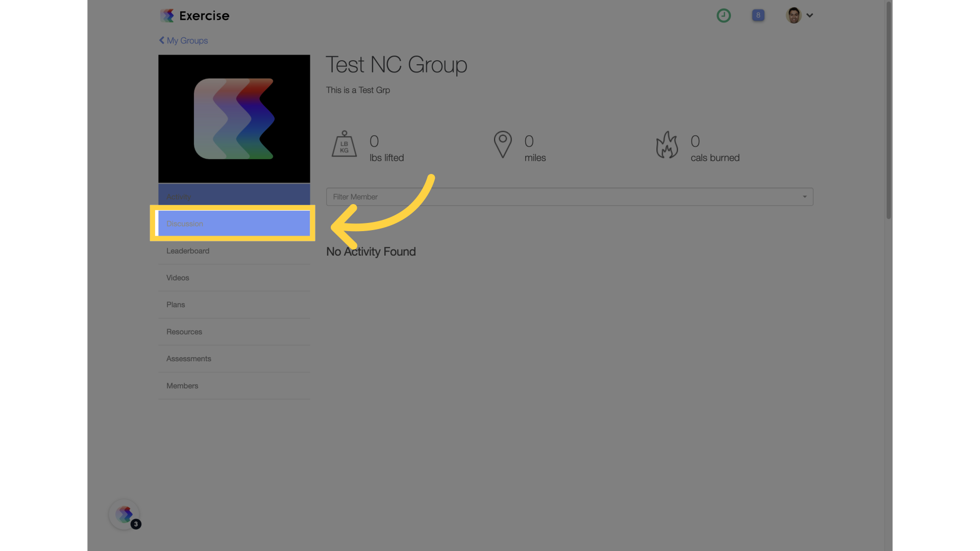Image resolution: width=980 pixels, height=551 pixels.
Task: Click the lbs lifted weight icon
Action: (344, 144)
